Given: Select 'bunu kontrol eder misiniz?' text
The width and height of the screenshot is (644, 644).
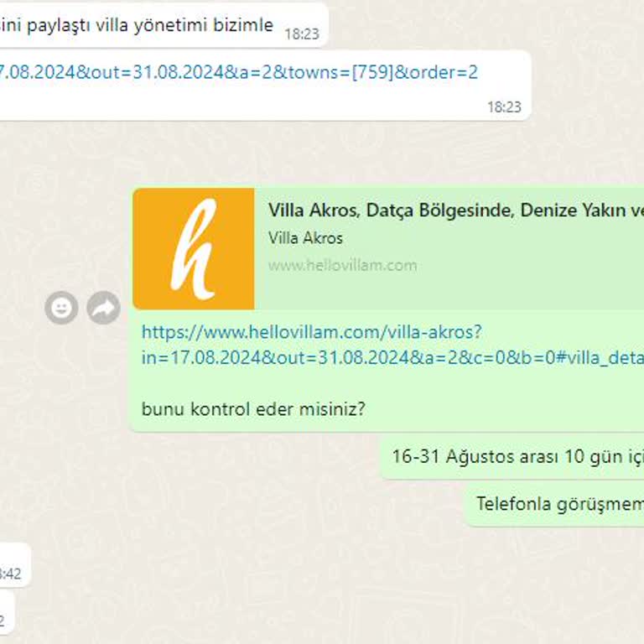Looking at the screenshot, I should pyautogui.click(x=253, y=409).
